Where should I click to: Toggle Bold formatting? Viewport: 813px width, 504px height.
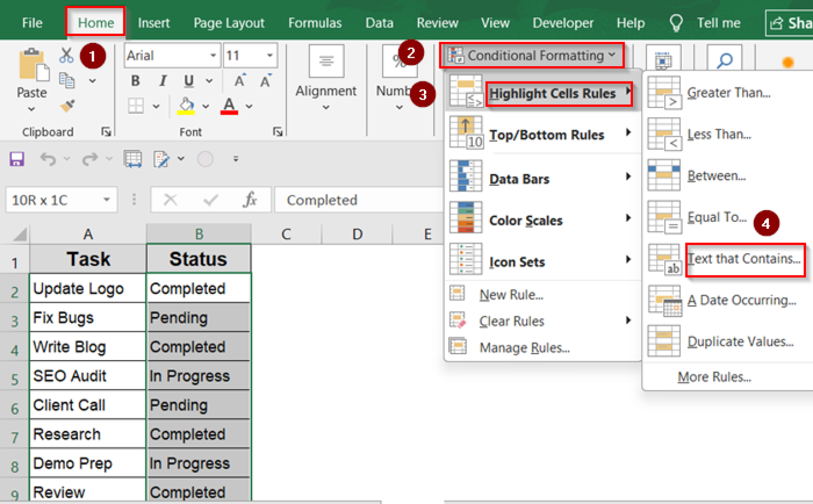(135, 80)
